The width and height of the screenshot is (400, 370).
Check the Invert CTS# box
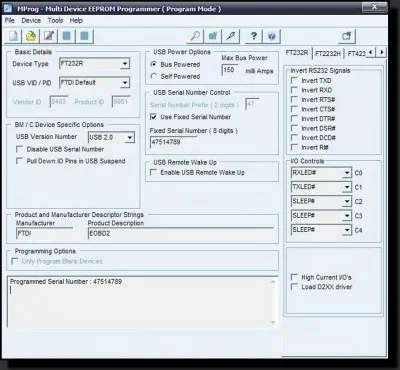294,109
